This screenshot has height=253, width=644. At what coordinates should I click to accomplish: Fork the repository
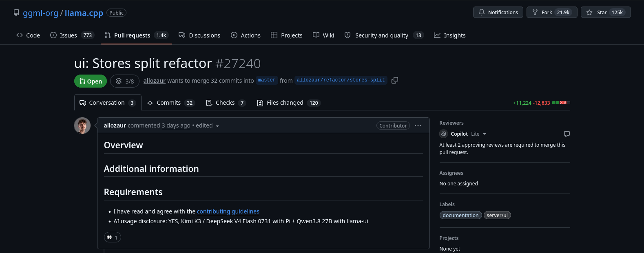552,12
